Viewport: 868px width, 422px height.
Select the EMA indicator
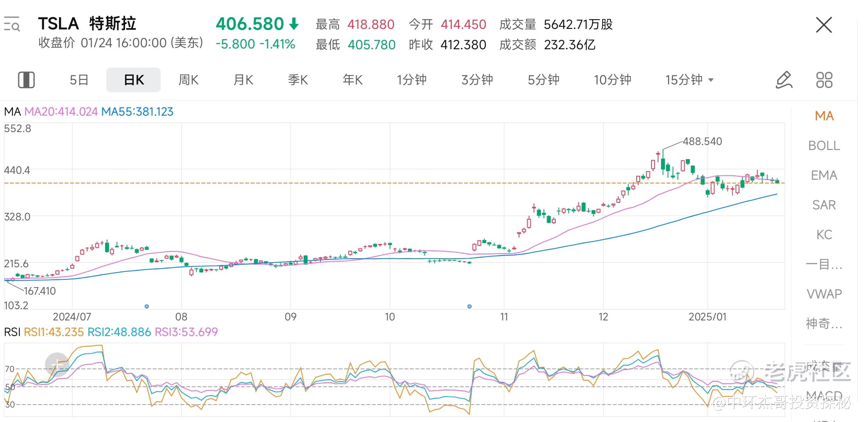coord(824,175)
